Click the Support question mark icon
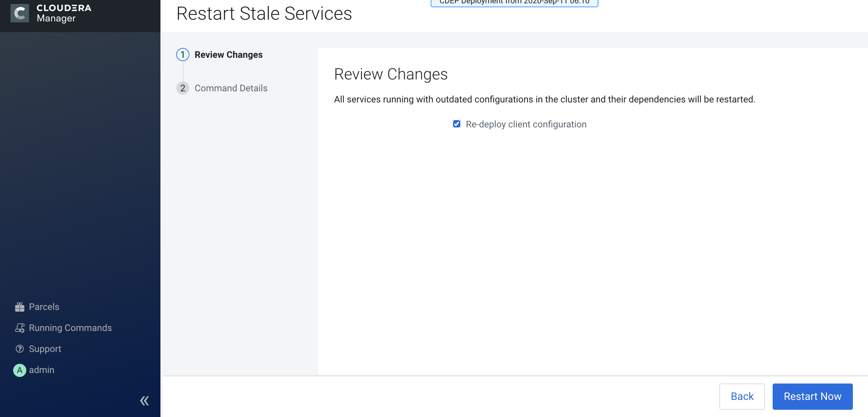The width and height of the screenshot is (868, 417). coord(19,349)
